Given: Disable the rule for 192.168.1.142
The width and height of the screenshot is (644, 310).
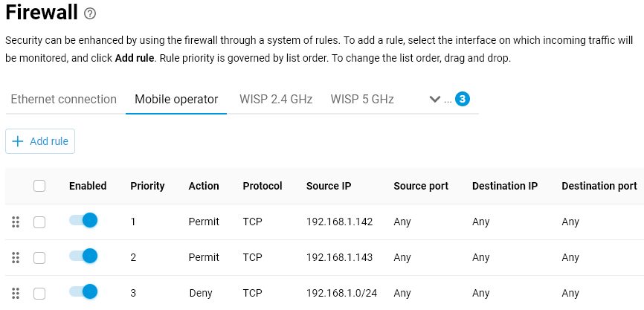Looking at the screenshot, I should [83, 220].
